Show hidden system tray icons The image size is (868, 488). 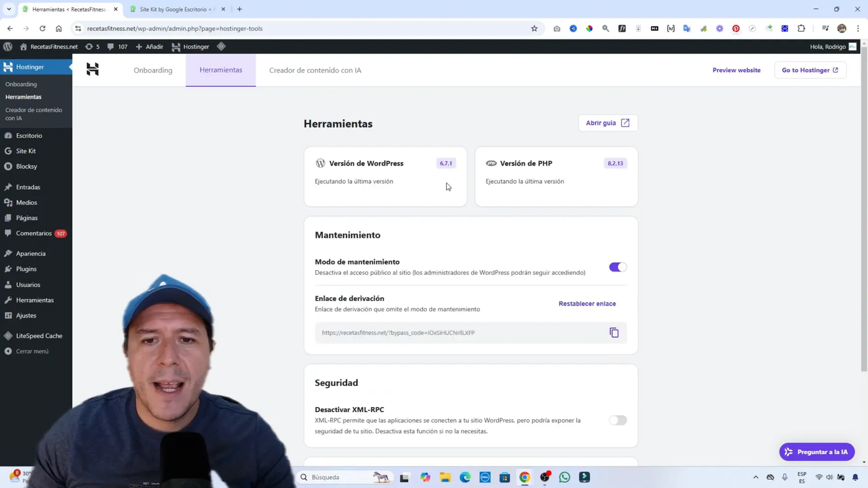pos(755,477)
